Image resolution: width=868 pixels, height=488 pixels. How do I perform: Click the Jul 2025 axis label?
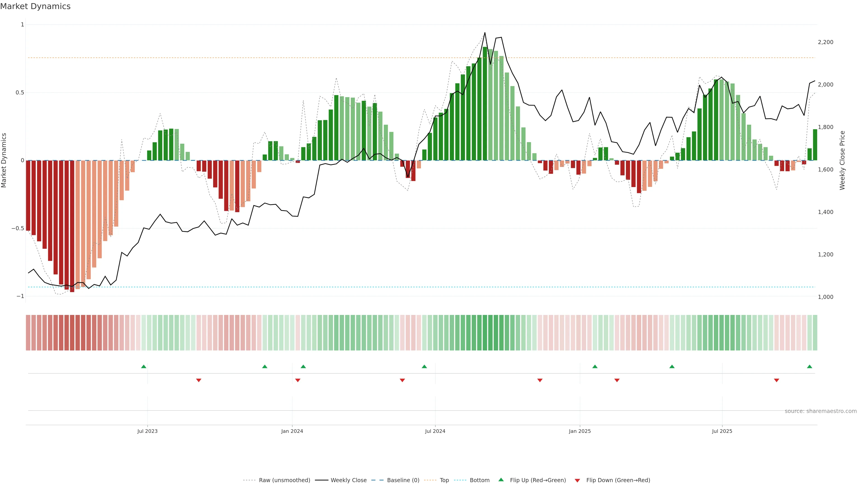[x=722, y=431]
